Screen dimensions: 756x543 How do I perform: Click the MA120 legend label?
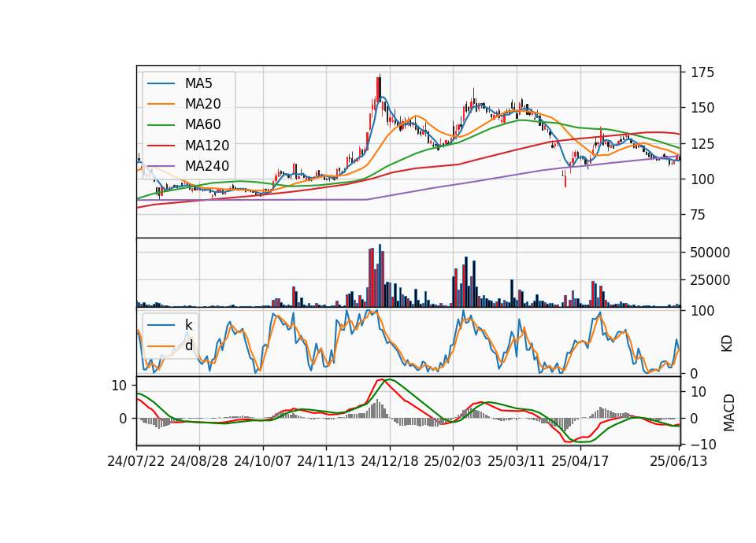[x=207, y=146]
